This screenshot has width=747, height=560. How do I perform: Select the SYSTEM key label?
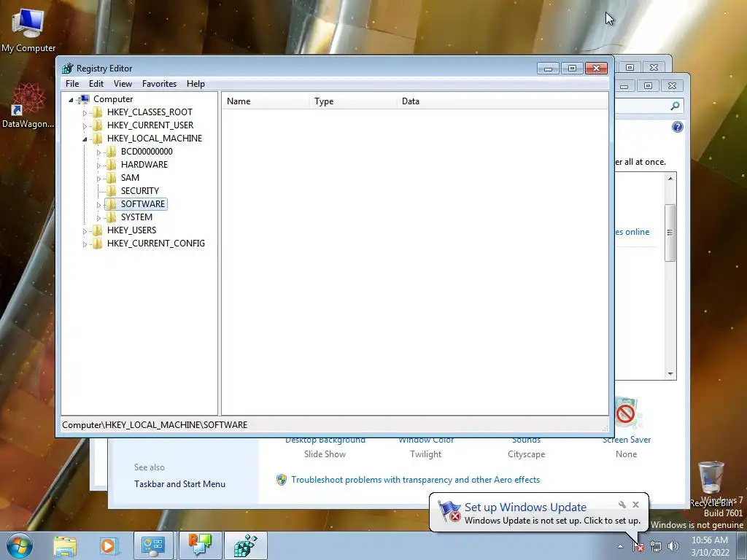tap(136, 217)
